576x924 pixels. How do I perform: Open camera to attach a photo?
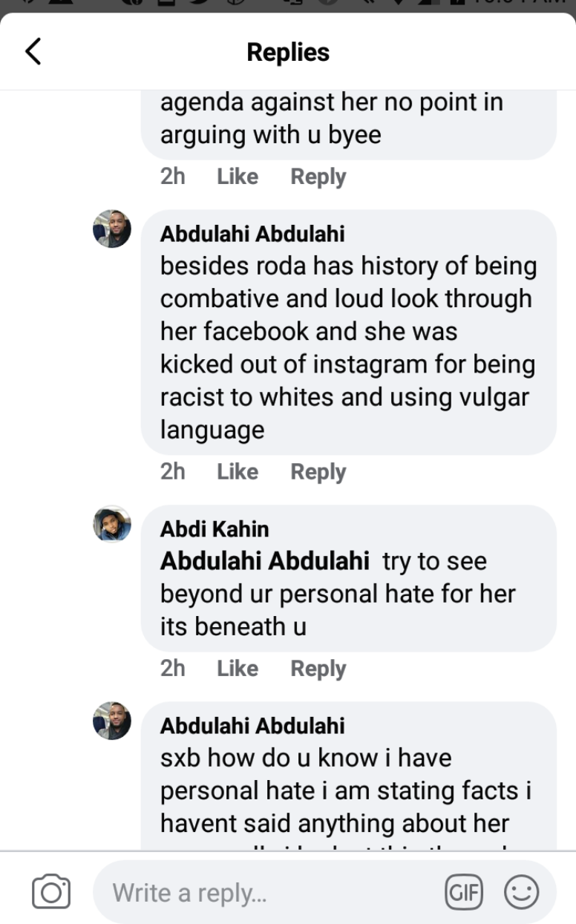click(x=51, y=891)
